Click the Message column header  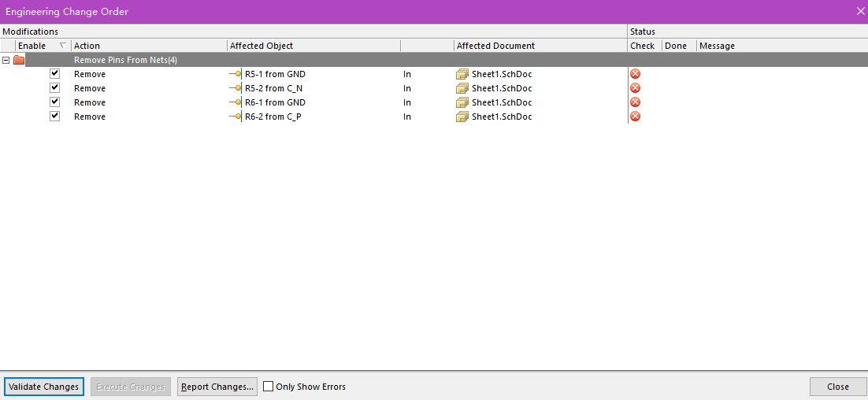coord(782,46)
